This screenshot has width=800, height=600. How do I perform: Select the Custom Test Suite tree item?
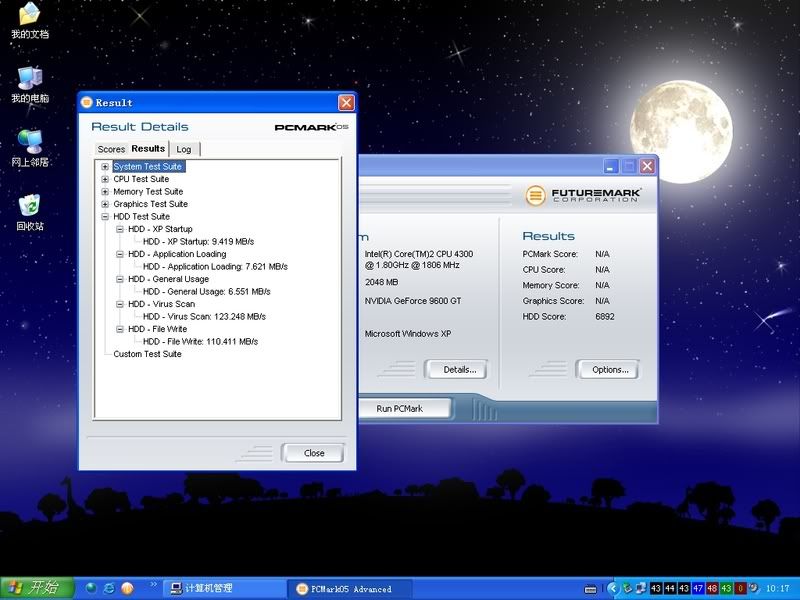pyautogui.click(x=147, y=354)
